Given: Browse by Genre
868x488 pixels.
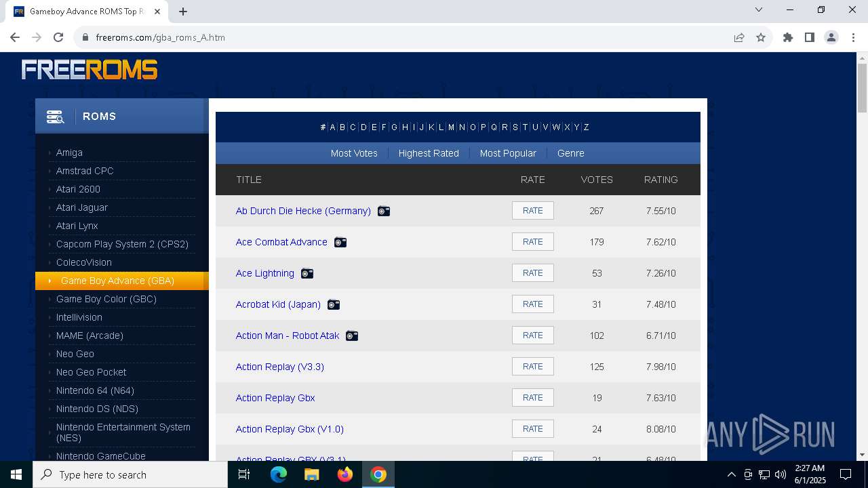Looking at the screenshot, I should tap(571, 153).
